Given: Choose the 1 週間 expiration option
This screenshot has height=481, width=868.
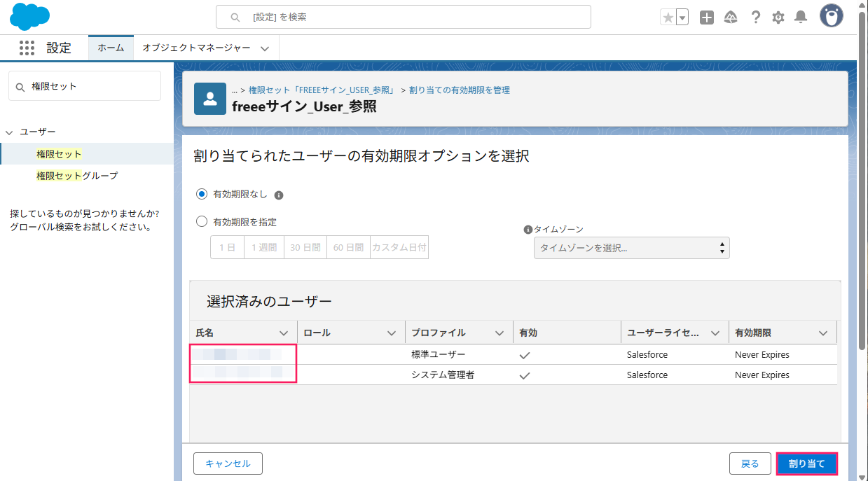Looking at the screenshot, I should [264, 247].
